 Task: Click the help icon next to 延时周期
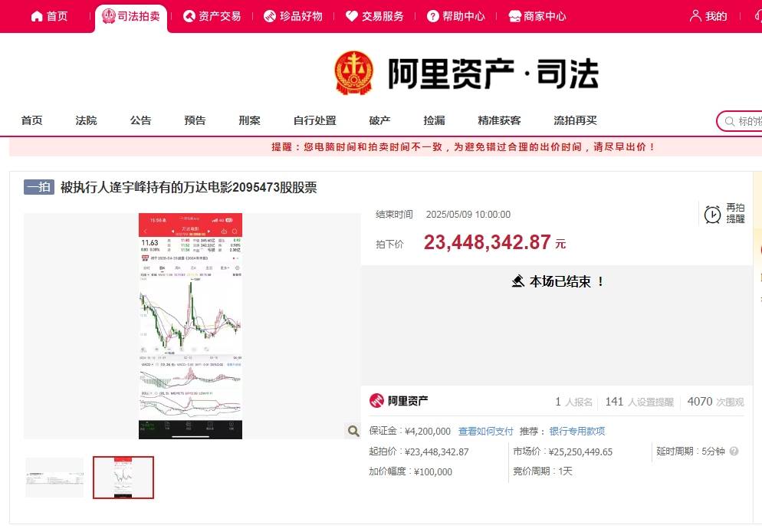(734, 452)
